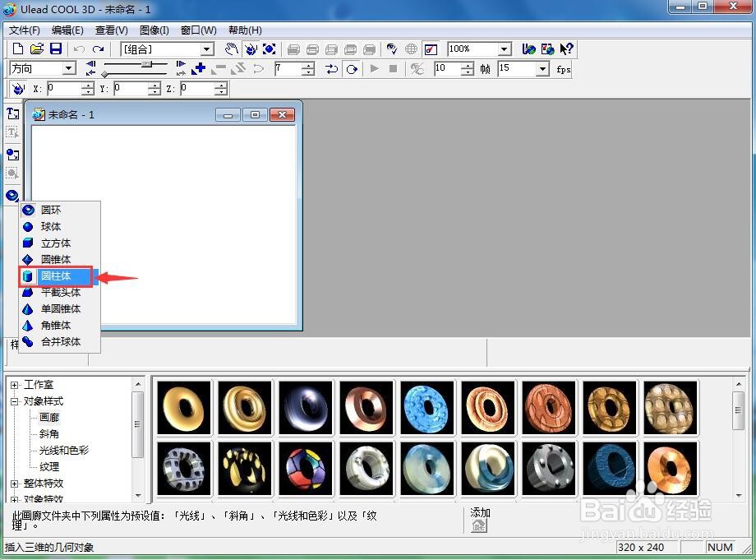Select 纹理 in the tree
This screenshot has width=756, height=560.
click(49, 466)
